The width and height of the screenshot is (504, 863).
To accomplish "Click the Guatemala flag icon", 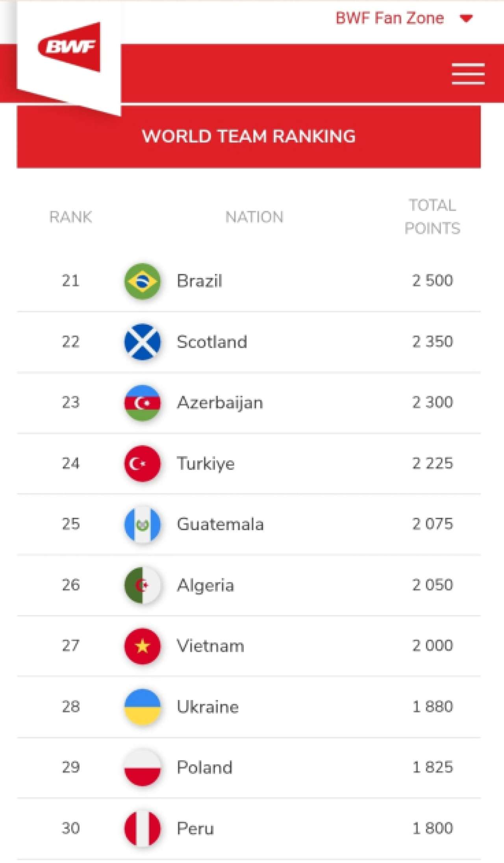I will (142, 524).
